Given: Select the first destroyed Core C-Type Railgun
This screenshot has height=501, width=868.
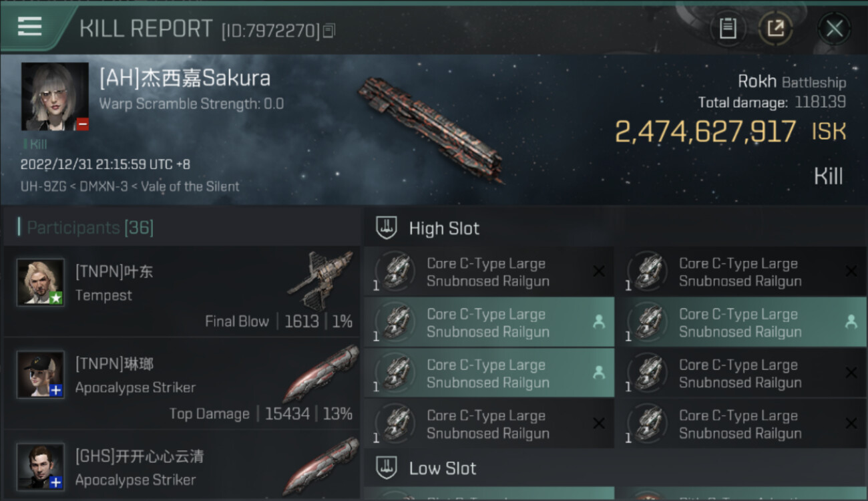Looking at the screenshot, I should click(487, 272).
